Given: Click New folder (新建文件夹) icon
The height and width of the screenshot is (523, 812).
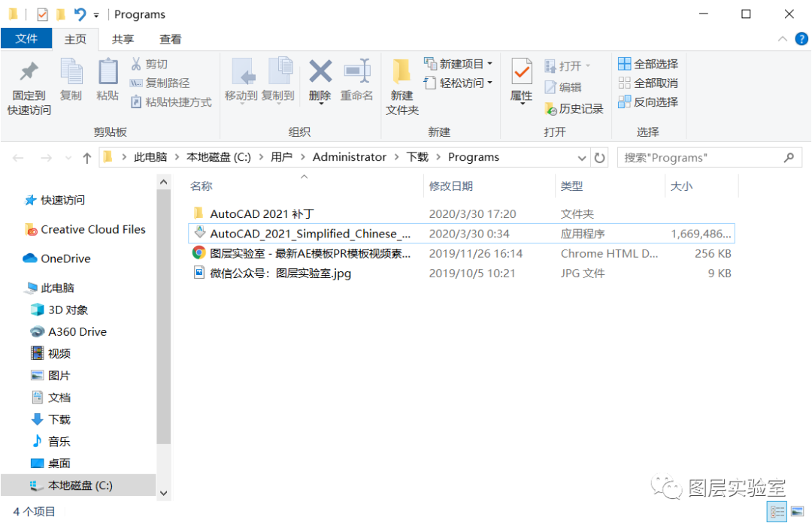Looking at the screenshot, I should coord(401,71).
